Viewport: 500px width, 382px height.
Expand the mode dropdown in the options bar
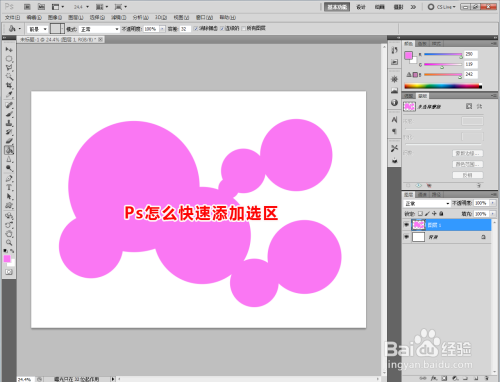pyautogui.click(x=99, y=29)
